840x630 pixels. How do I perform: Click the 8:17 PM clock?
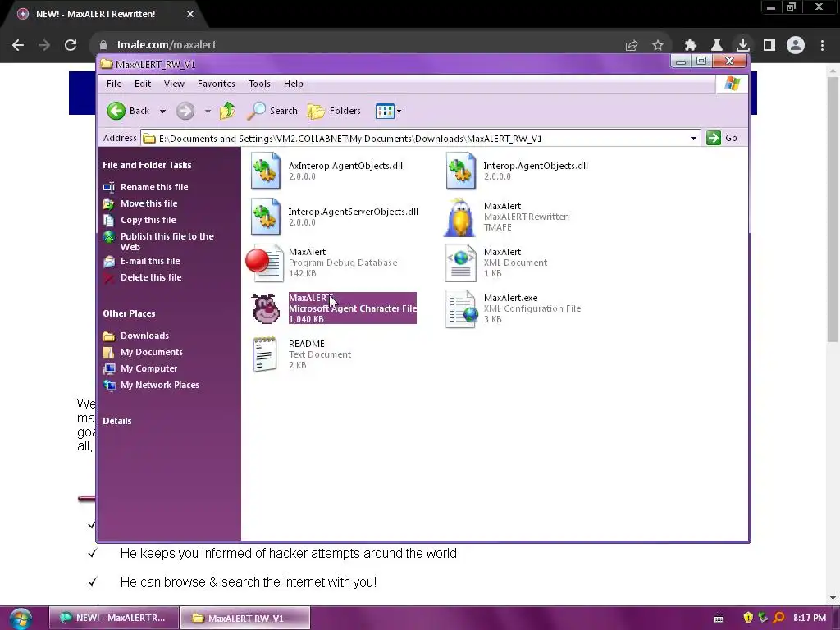(x=810, y=618)
